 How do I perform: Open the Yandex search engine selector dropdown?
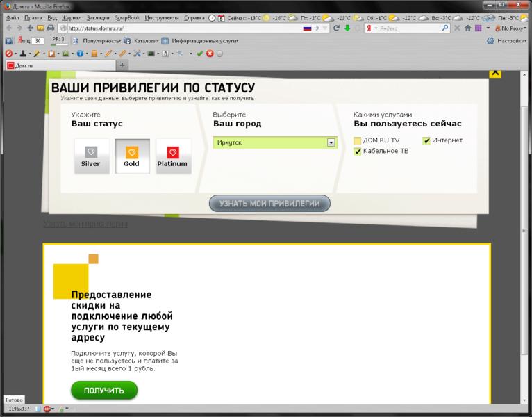[x=376, y=28]
